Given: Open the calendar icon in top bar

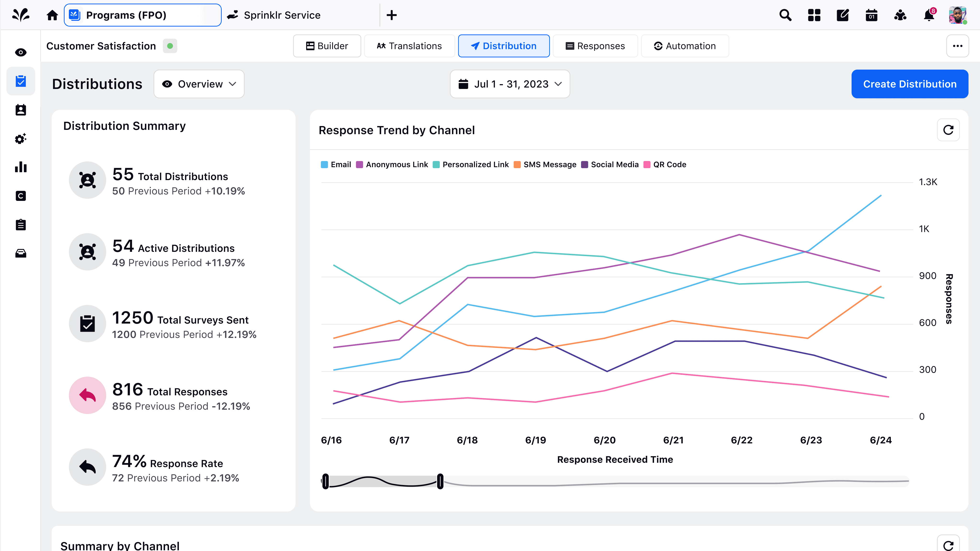Looking at the screenshot, I should tap(871, 15).
